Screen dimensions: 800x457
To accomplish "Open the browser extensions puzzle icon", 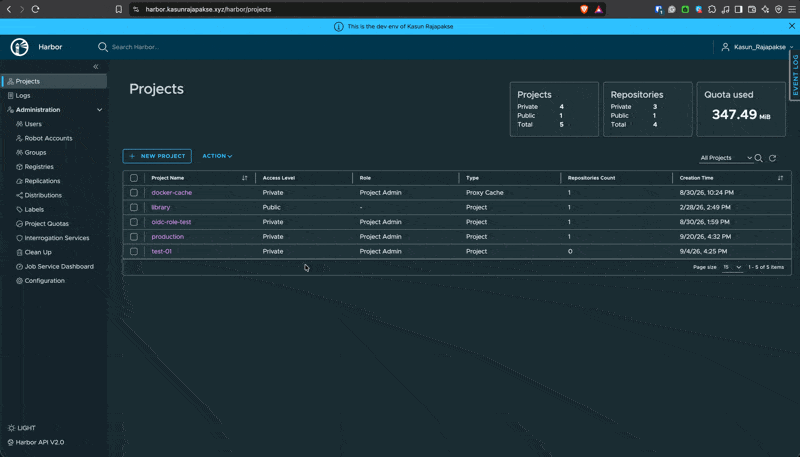I will pyautogui.click(x=712, y=9).
